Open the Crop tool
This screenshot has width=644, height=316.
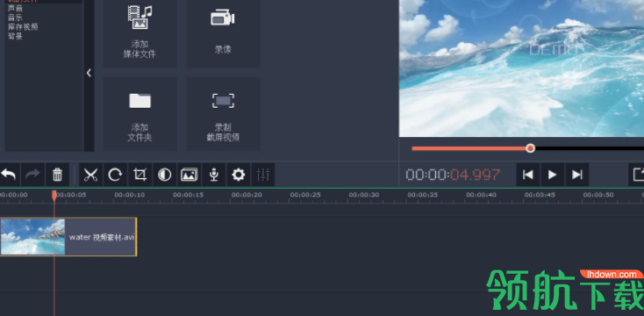pyautogui.click(x=140, y=175)
